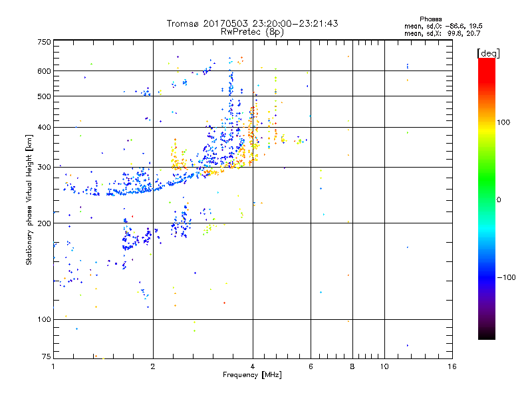The width and height of the screenshot is (532, 399).
Task: Select the "mean, sd,X: 99.8, 20.7" line
Action: [x=442, y=33]
